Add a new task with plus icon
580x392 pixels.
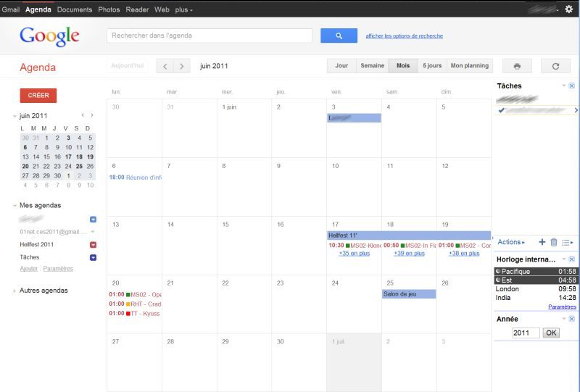[542, 242]
